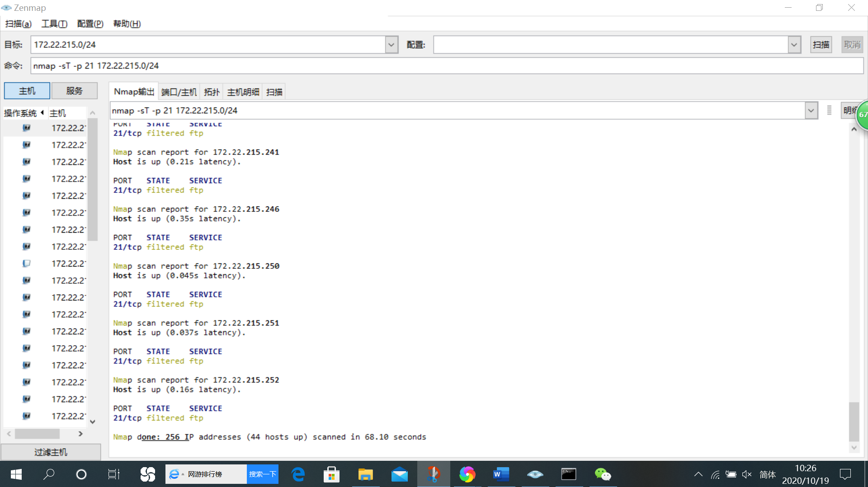868x487 pixels.
Task: Expand the 目标 target dropdown arrow
Action: pyautogui.click(x=392, y=45)
